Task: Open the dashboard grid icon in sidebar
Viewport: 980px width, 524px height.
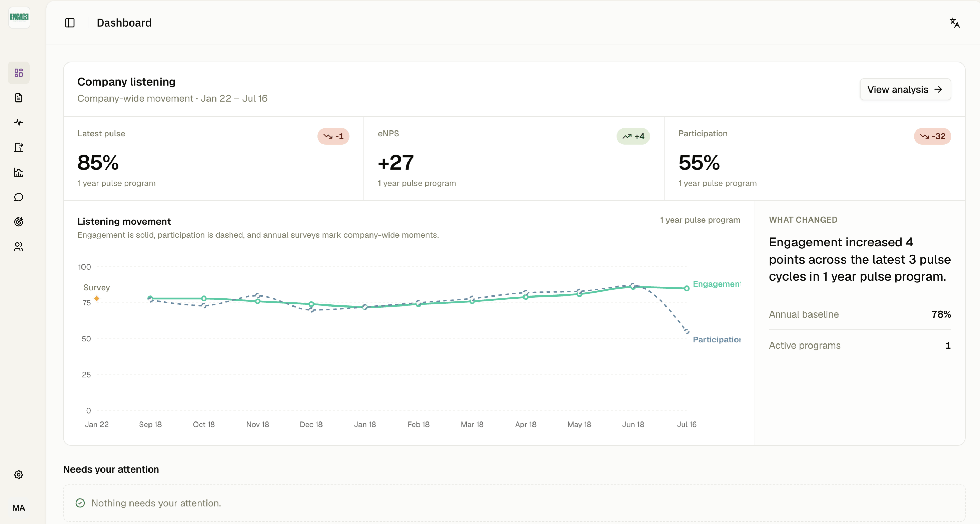Action: coord(19,72)
